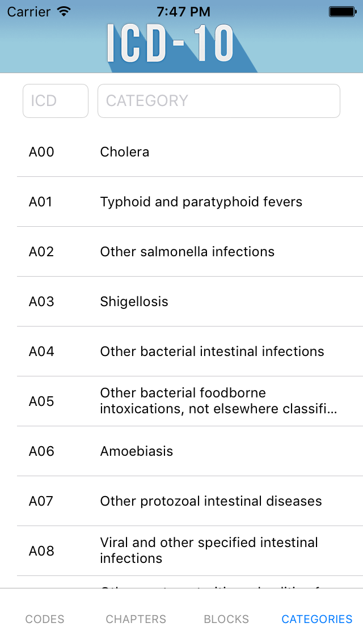The height and width of the screenshot is (644, 363).
Task: Focus the CATEGORY search field
Action: [218, 101]
